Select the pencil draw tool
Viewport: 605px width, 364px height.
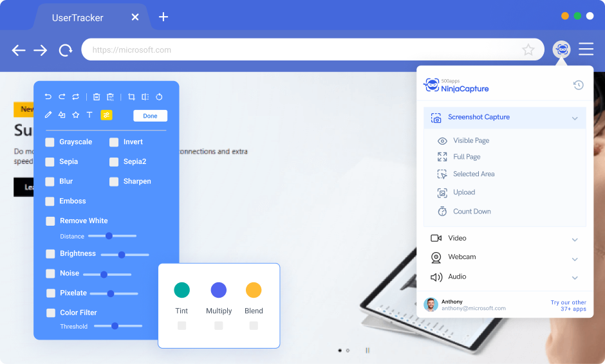pyautogui.click(x=48, y=115)
